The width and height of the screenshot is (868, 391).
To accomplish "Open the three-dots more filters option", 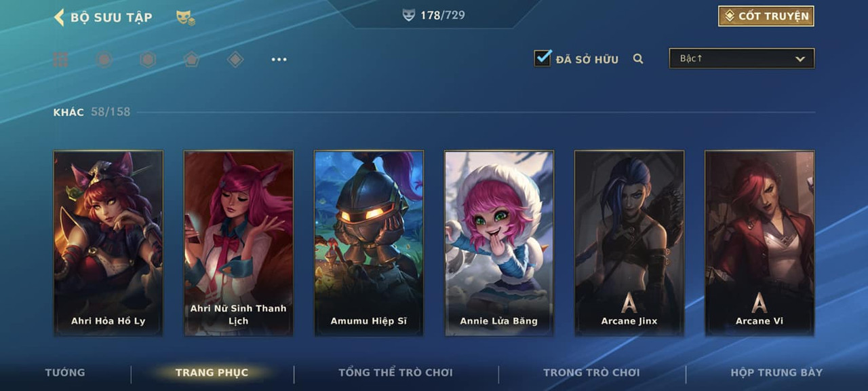I will point(279,60).
